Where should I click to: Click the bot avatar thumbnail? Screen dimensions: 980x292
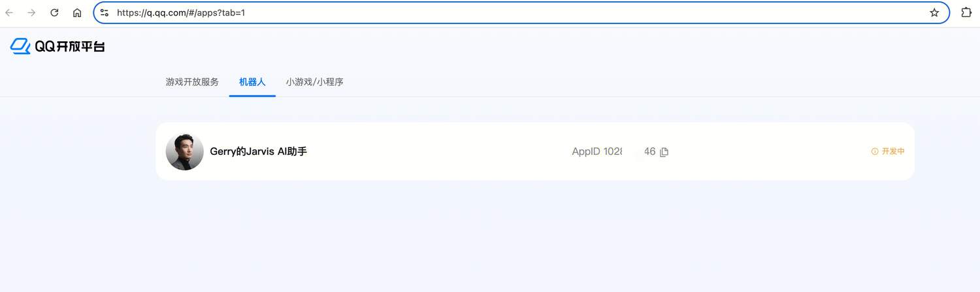click(x=185, y=152)
